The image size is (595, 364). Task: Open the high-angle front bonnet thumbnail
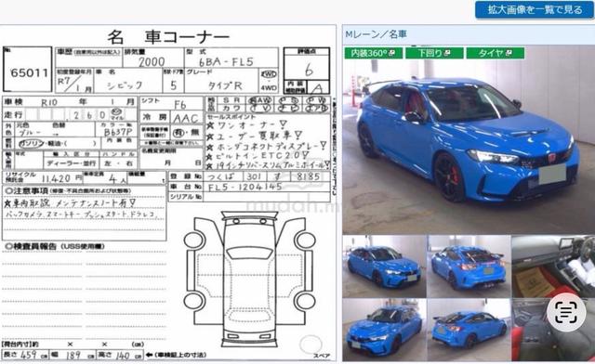pos(384,329)
